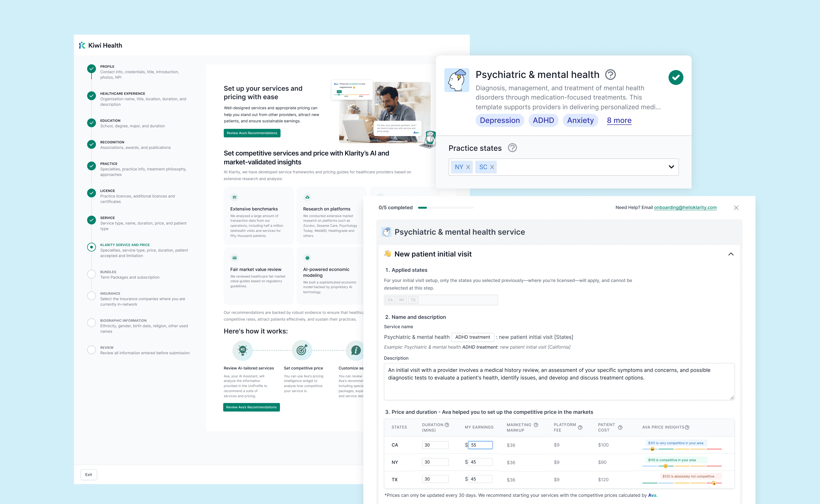Click the Kiwi Health logo
Screen dimensions: 820x504
point(100,45)
